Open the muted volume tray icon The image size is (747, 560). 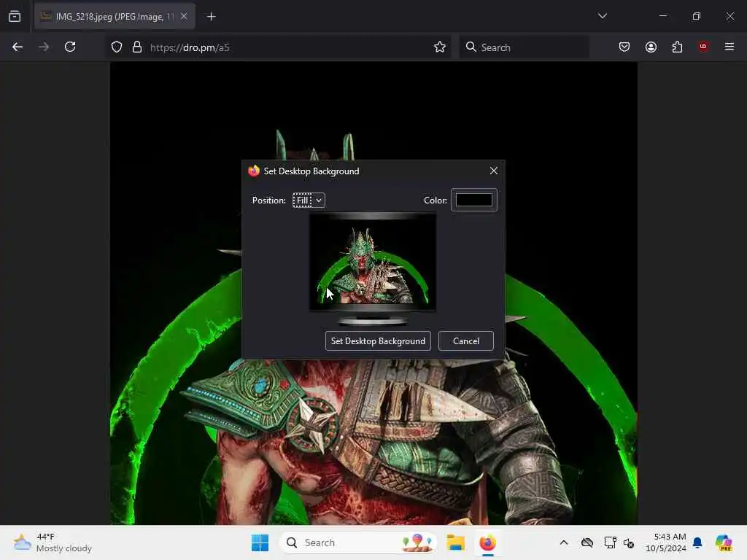[628, 542]
